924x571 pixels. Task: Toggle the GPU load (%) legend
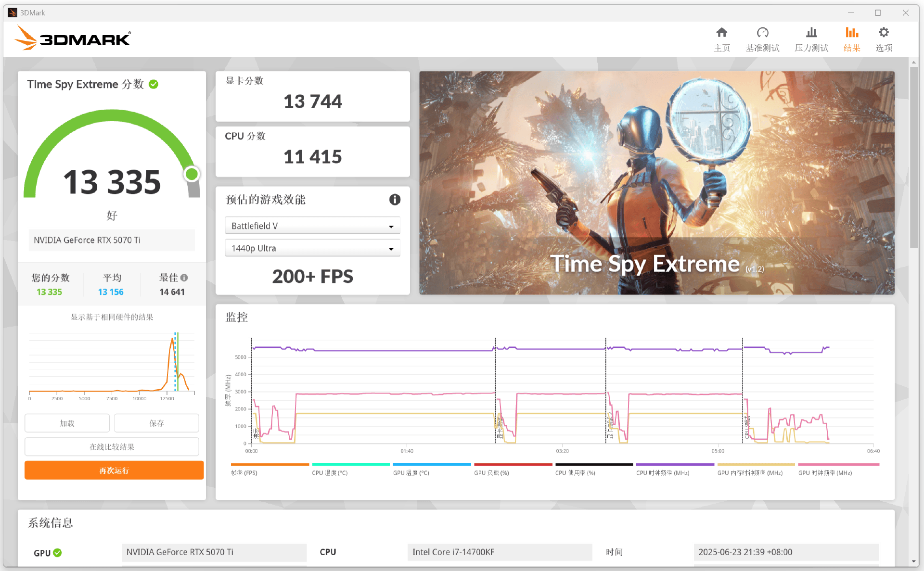click(513, 469)
